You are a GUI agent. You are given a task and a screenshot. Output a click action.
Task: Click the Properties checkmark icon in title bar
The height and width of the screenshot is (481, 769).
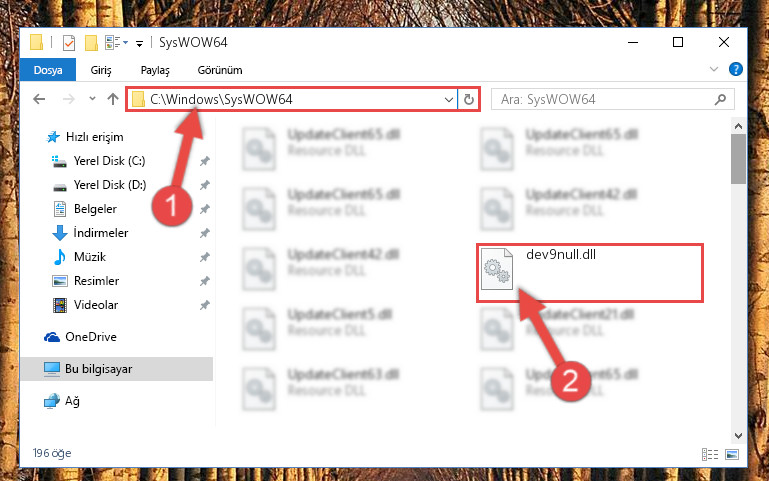[69, 43]
